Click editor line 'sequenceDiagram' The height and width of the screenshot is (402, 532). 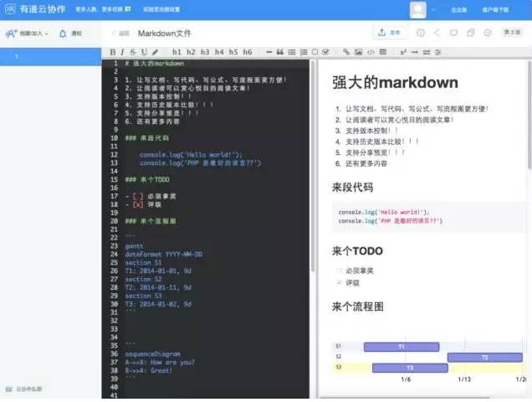(153, 353)
